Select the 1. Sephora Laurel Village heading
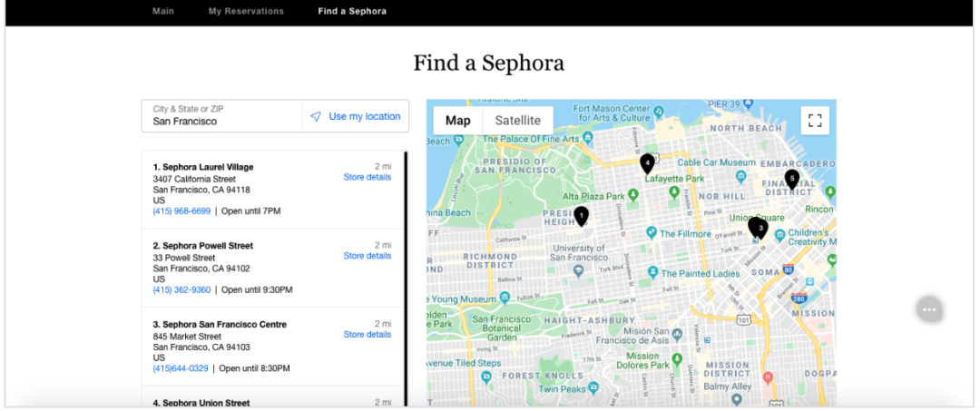The image size is (980, 411). (203, 167)
